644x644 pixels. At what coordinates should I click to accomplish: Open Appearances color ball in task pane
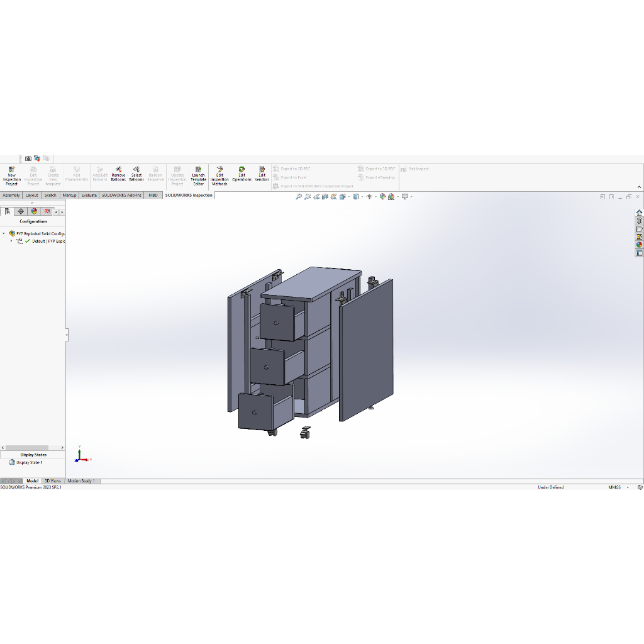pyautogui.click(x=639, y=245)
